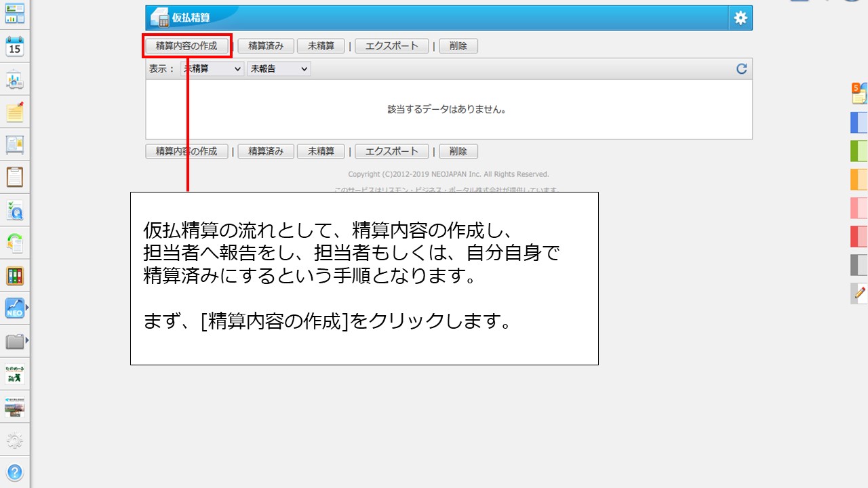This screenshot has width=868, height=488.
Task: Open the blue help question mark icon
Action: (x=15, y=472)
